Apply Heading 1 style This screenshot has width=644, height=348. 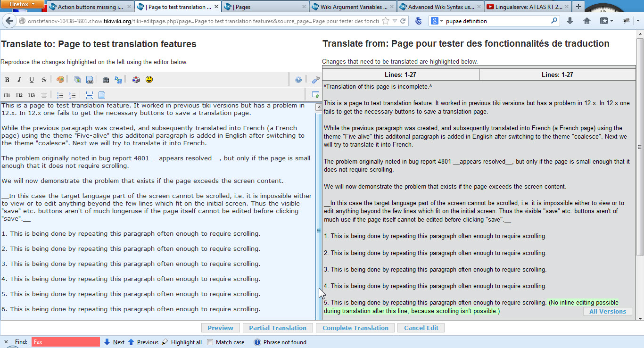click(x=7, y=95)
